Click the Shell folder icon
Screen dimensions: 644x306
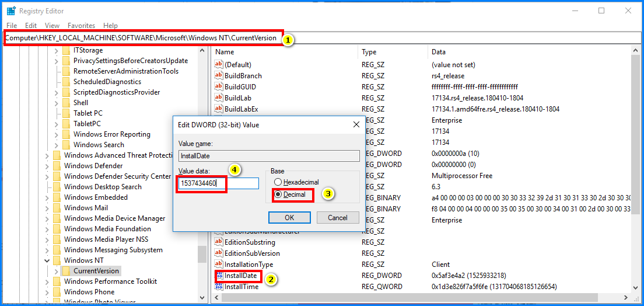66,102
